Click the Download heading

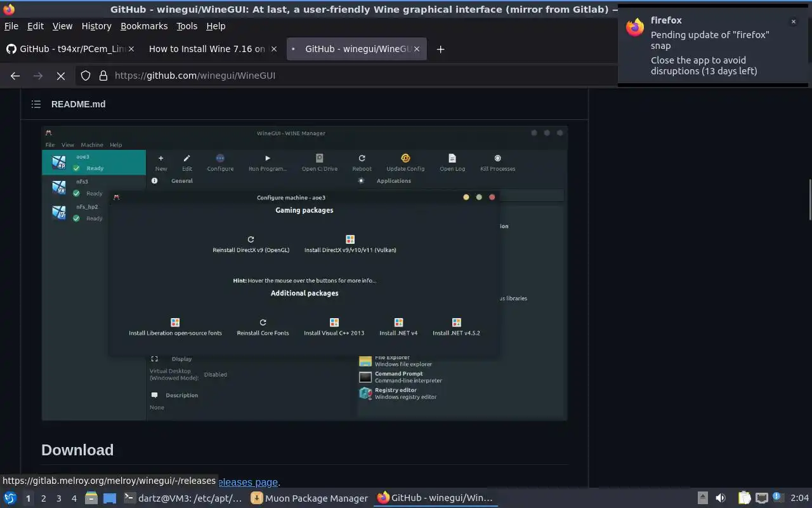point(77,450)
